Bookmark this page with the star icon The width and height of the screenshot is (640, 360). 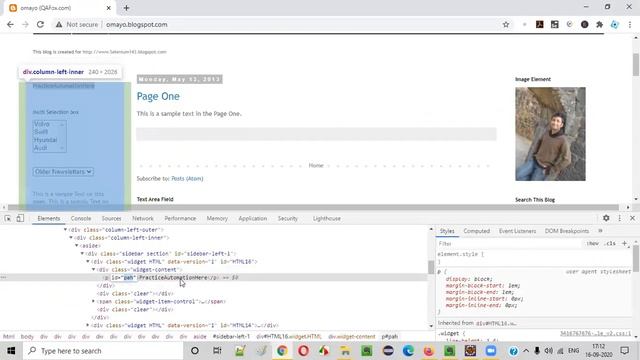pyautogui.click(x=506, y=24)
